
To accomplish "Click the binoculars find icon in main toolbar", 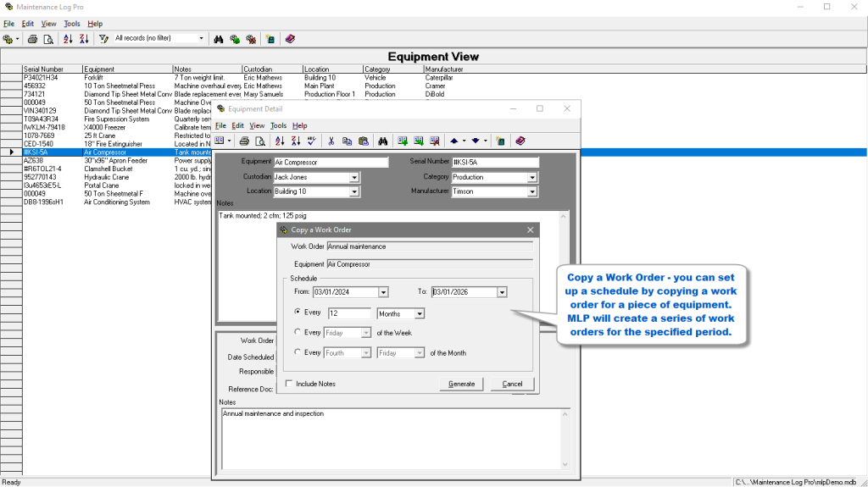I will pyautogui.click(x=219, y=39).
